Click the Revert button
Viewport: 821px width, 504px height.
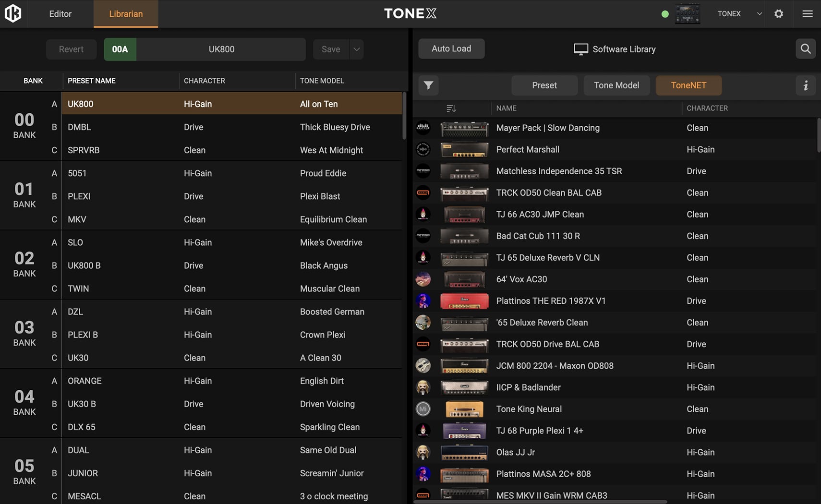coord(71,49)
